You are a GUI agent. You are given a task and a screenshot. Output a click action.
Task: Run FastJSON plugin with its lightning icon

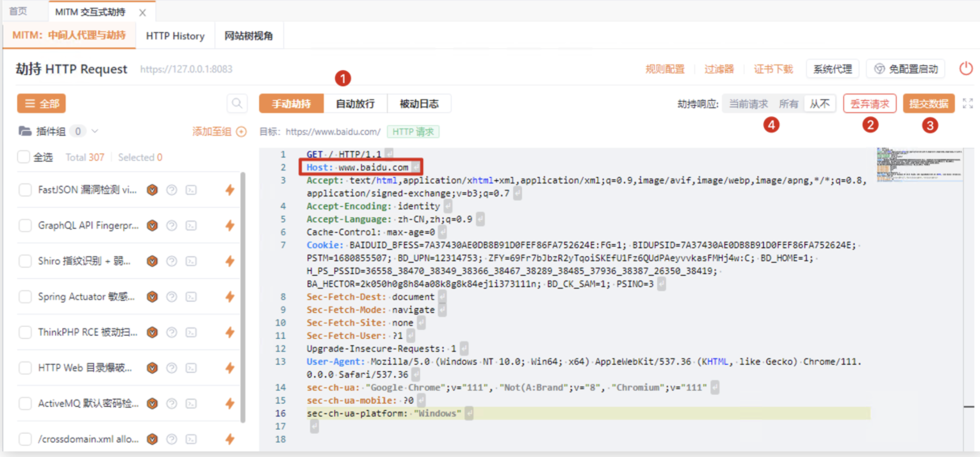[230, 190]
